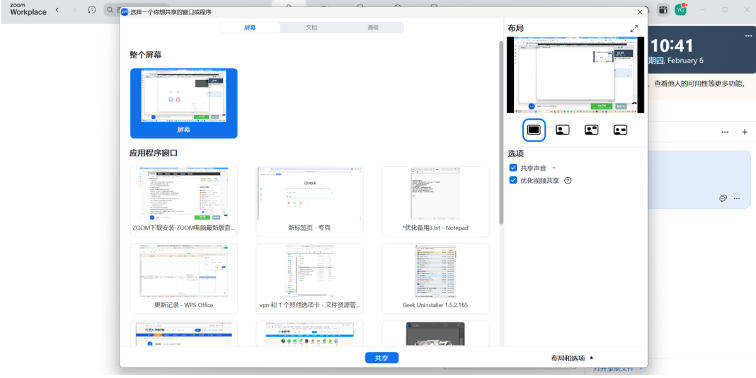
Task: Toggle the 共享声音 checkbox
Action: (x=513, y=168)
